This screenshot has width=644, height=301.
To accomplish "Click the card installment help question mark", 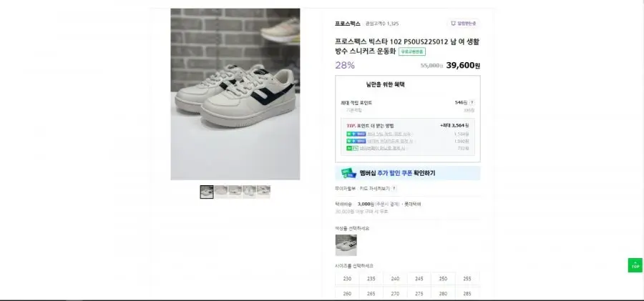I will 394,189.
